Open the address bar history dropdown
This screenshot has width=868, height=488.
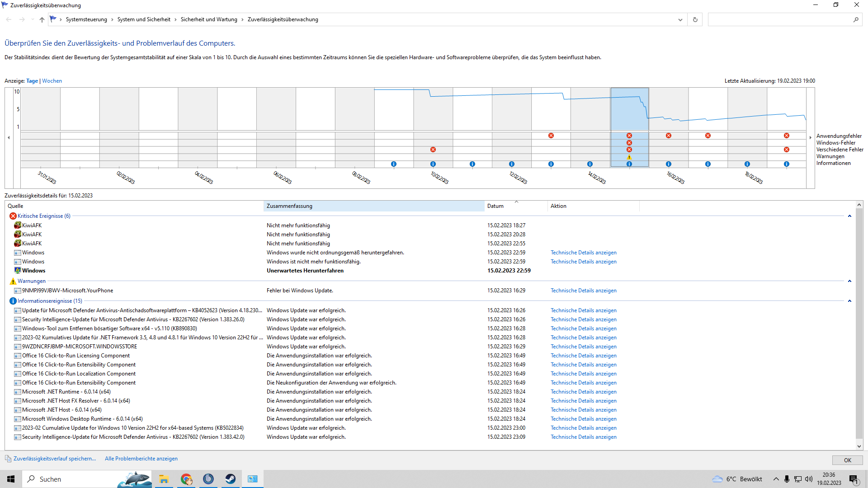click(680, 19)
